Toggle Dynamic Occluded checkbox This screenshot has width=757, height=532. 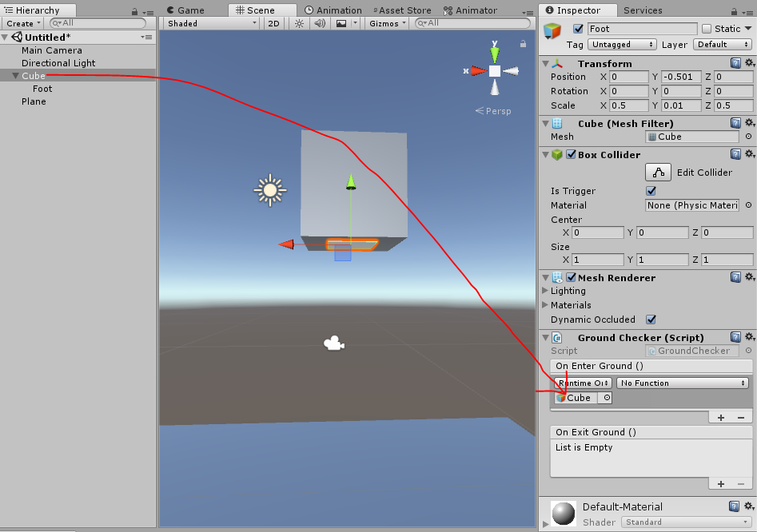coord(651,320)
